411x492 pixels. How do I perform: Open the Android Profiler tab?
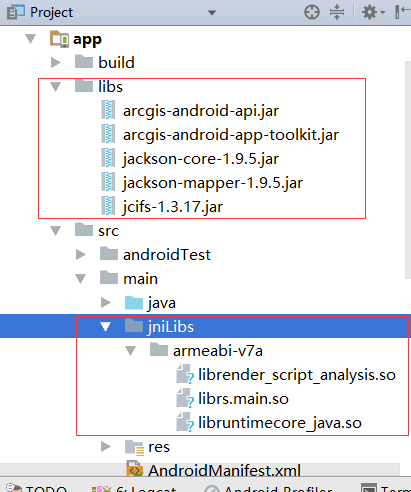point(269,488)
